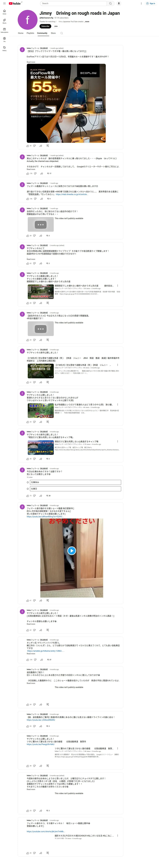Expand 'Read more' on the オニギリ氏 post
The image size is (159, 868).
pyautogui.click(x=31, y=654)
